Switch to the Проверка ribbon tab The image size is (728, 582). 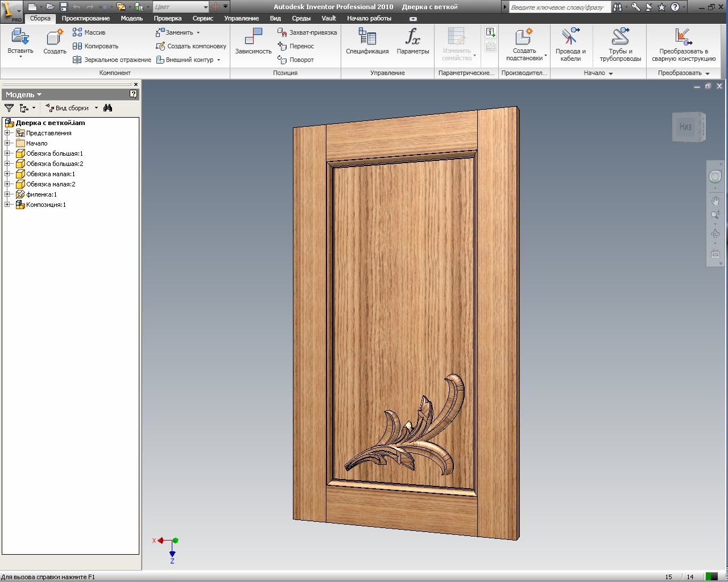click(x=168, y=18)
